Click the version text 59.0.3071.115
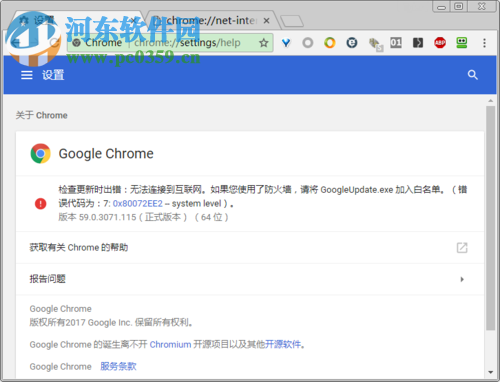The height and width of the screenshot is (382, 500). 107,217
